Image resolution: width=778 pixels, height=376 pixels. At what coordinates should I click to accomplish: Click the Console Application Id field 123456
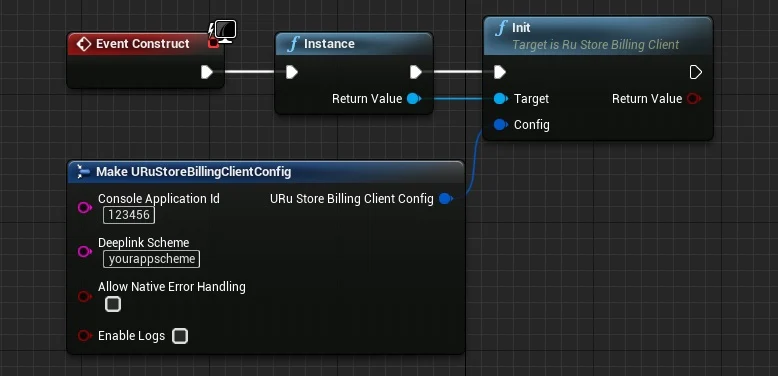click(x=129, y=215)
